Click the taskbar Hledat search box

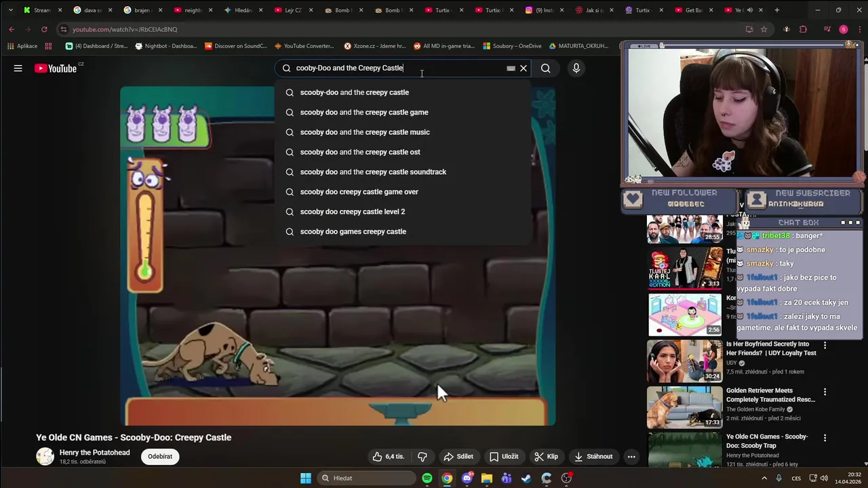(x=366, y=478)
